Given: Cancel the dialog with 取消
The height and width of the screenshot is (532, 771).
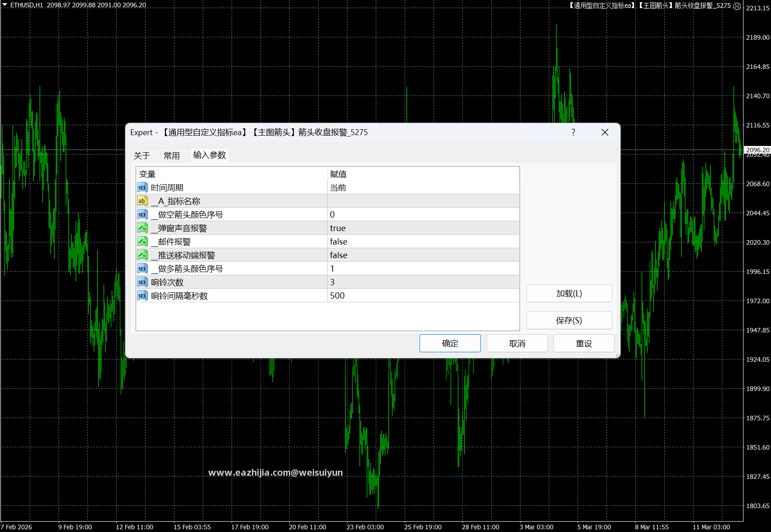Looking at the screenshot, I should coord(517,343).
